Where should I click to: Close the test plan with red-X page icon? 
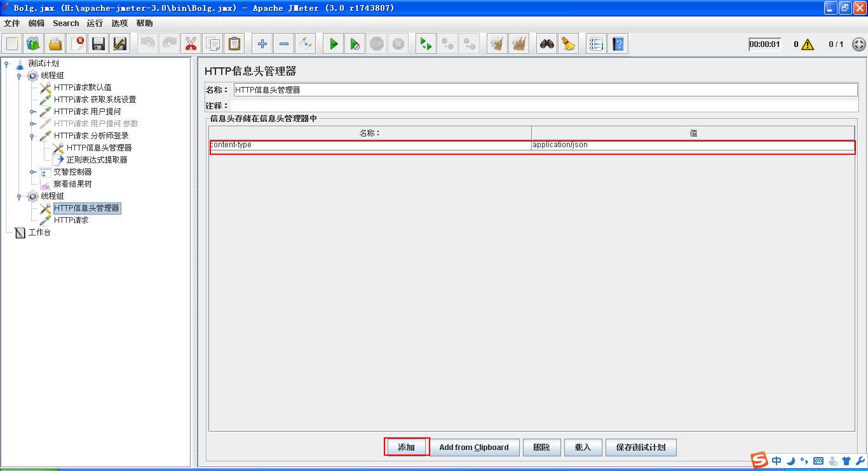[x=77, y=44]
